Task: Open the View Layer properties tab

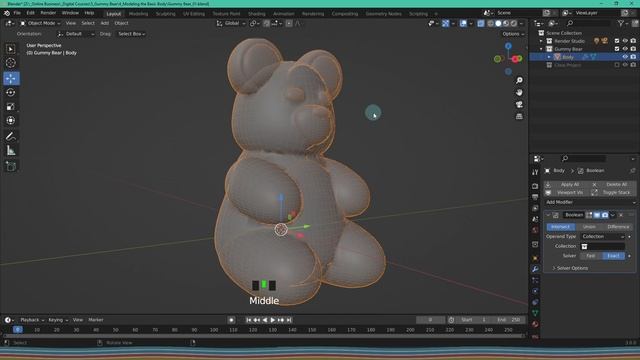Action: [535, 209]
